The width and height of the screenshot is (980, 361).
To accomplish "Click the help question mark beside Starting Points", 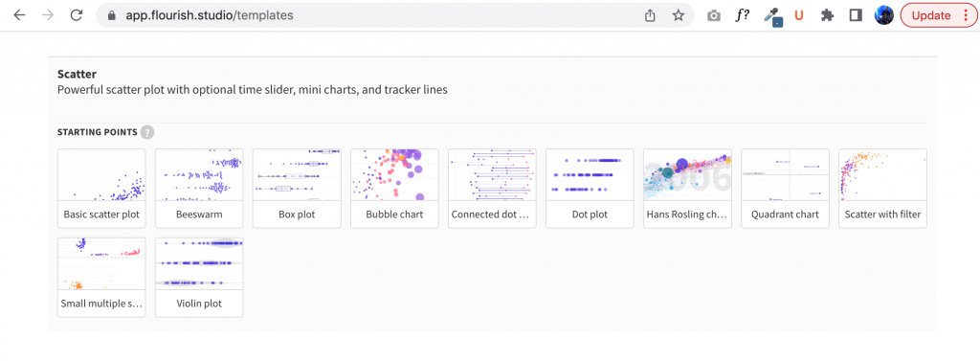I will click(x=146, y=132).
